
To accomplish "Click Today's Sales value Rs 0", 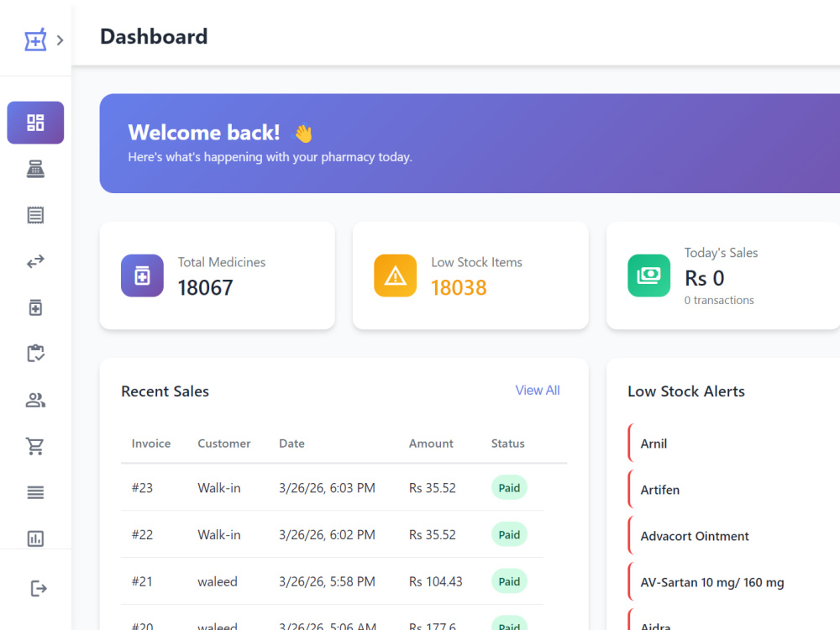I will pos(705,279).
